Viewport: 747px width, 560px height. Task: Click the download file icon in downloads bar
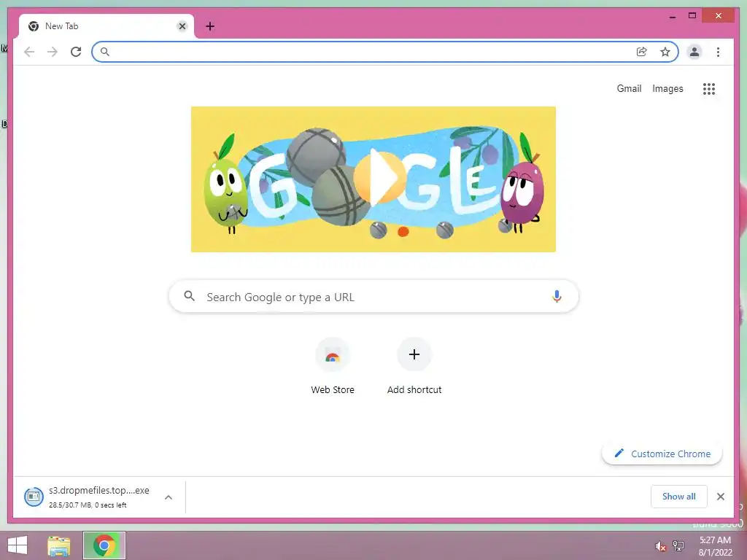point(34,497)
